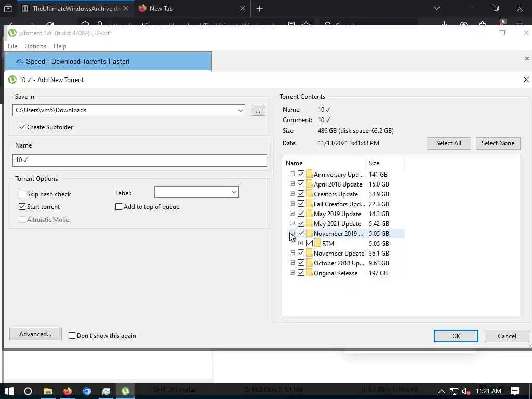Click the File Explorer taskbar icon
Image resolution: width=532 pixels, height=399 pixels.
click(48, 391)
